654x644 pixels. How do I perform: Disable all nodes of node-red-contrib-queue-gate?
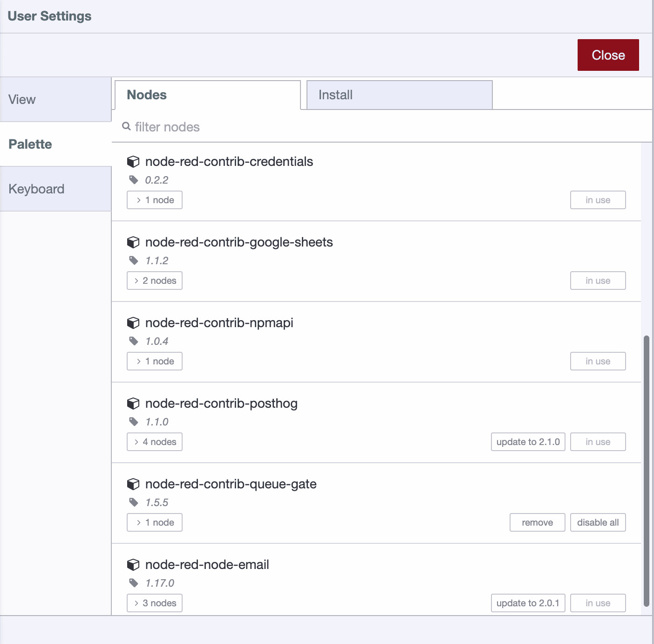(598, 522)
